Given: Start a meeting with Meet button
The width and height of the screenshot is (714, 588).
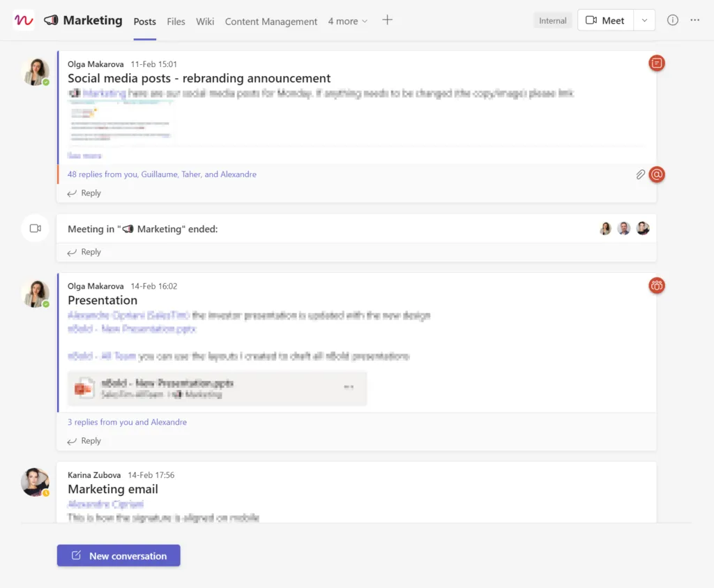Looking at the screenshot, I should pyautogui.click(x=605, y=20).
